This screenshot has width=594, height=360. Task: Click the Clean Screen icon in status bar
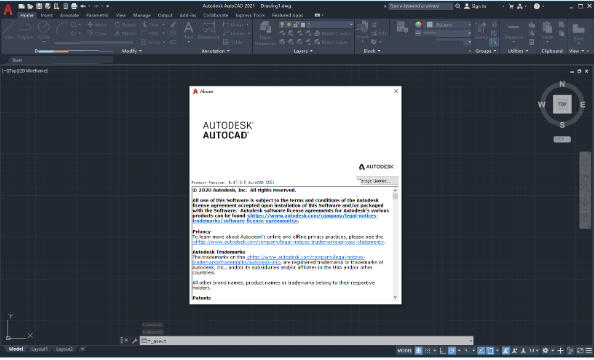(580, 351)
